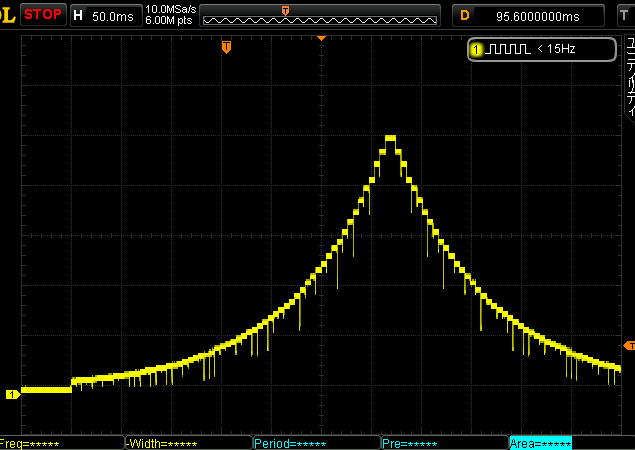Click the channel 1 ground level marker
This screenshot has width=635, height=450.
point(13,394)
